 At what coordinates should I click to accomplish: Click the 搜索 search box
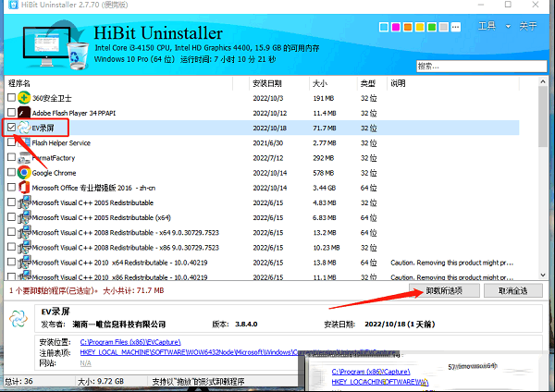(481, 66)
